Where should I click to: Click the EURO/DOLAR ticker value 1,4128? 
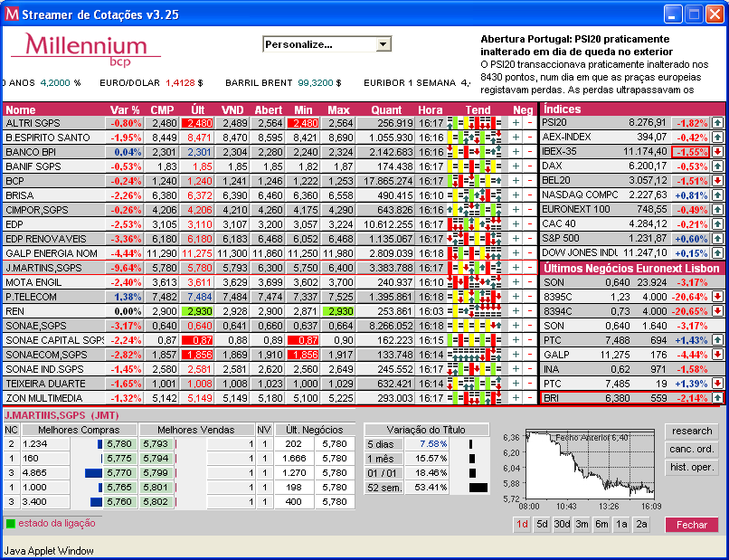point(180,83)
